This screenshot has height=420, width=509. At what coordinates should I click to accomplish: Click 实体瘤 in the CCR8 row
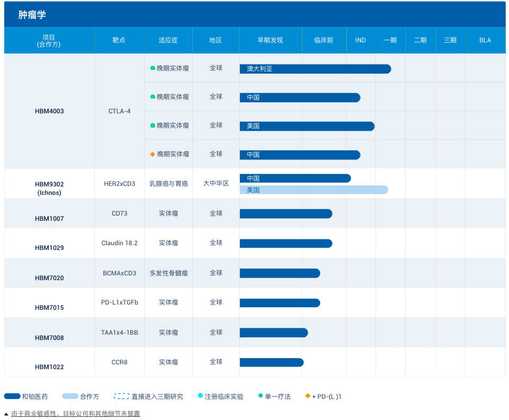click(x=168, y=362)
